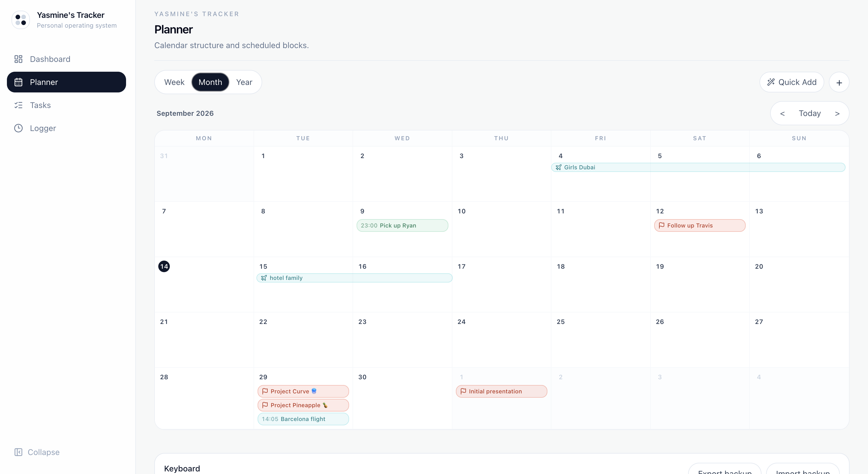Screen dimensions: 868x474
Task: Collapse the sidebar via the Collapse label
Action: (43, 452)
